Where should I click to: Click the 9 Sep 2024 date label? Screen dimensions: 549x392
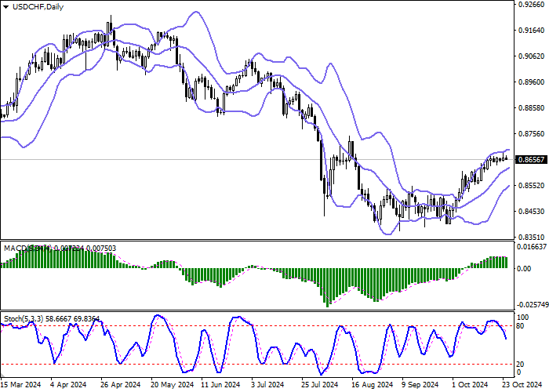point(420,385)
